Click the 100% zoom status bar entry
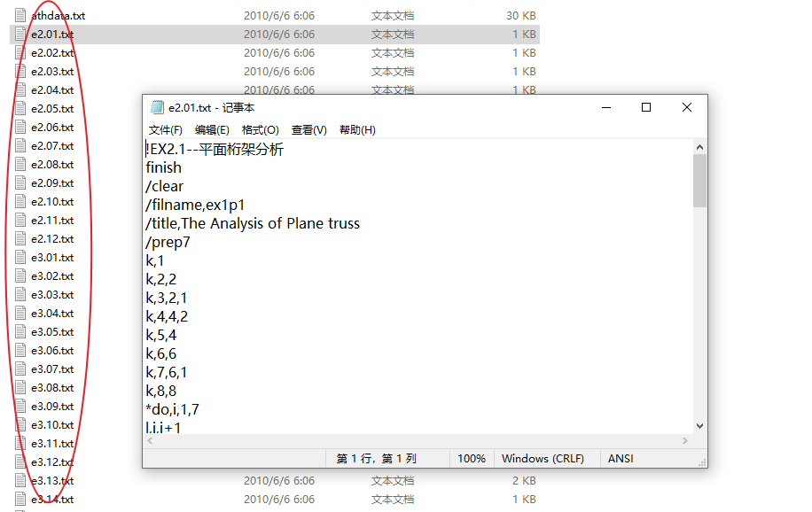This screenshot has height=512, width=812. [472, 459]
